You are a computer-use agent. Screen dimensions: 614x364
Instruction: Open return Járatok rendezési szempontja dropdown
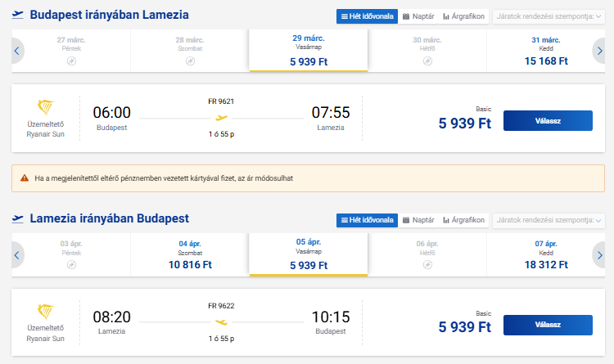[x=548, y=220]
